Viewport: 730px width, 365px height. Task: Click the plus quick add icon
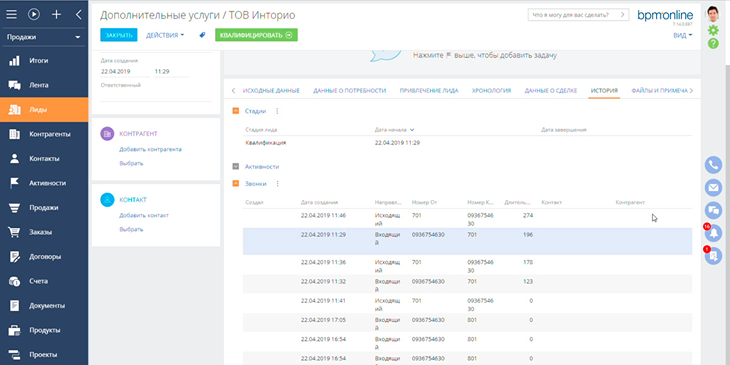tap(56, 14)
